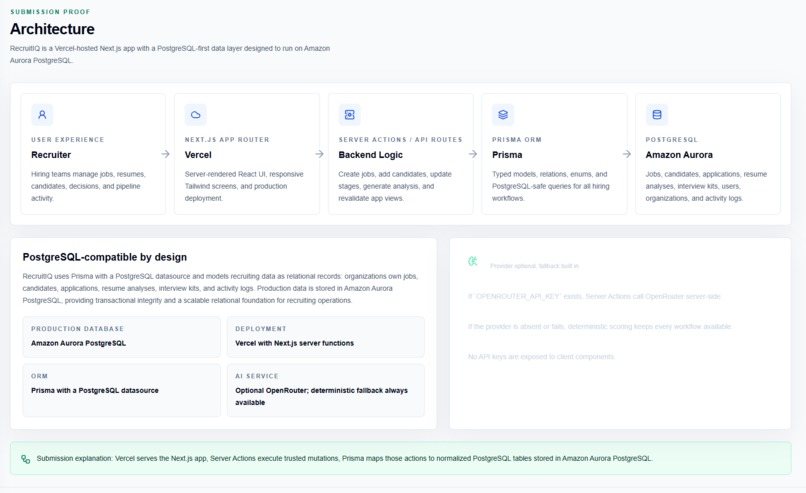Viewport: 806px width, 493px height.
Task: Click the SERVER ACTIONS / API ROUTES label
Action: point(400,139)
